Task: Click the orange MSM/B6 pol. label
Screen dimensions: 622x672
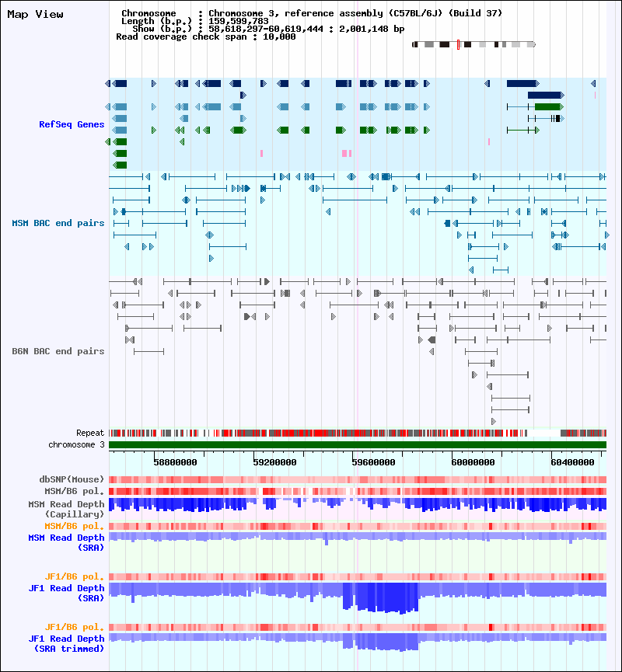Action: pos(75,526)
